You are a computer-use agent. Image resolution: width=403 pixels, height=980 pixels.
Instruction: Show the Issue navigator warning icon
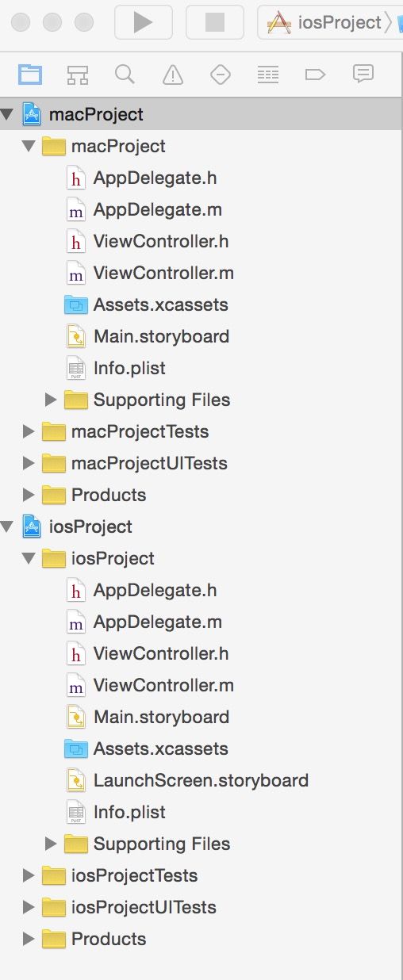(x=172, y=75)
